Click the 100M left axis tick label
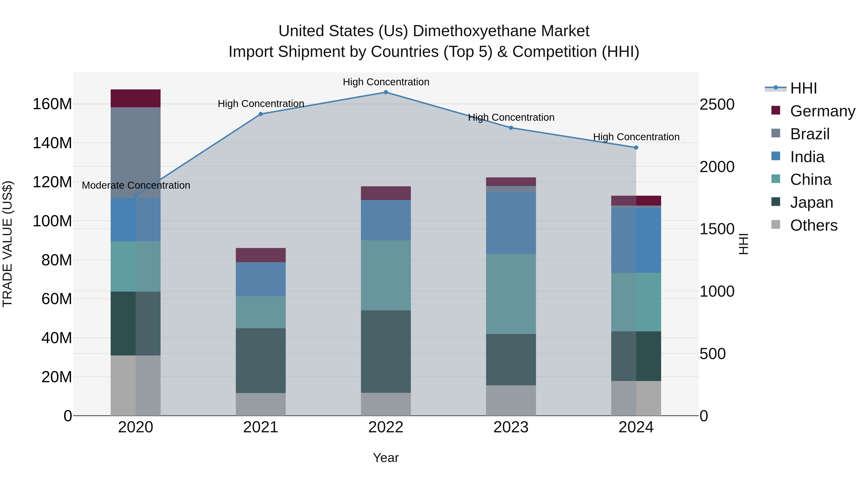 tap(52, 221)
